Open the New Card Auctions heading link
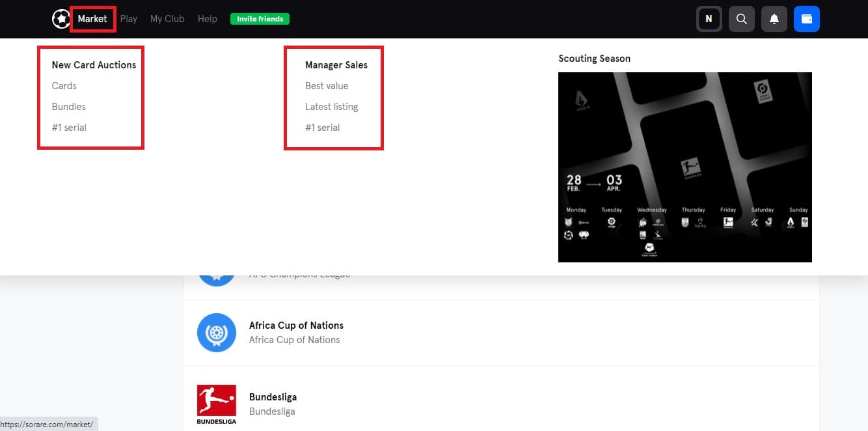 94,65
